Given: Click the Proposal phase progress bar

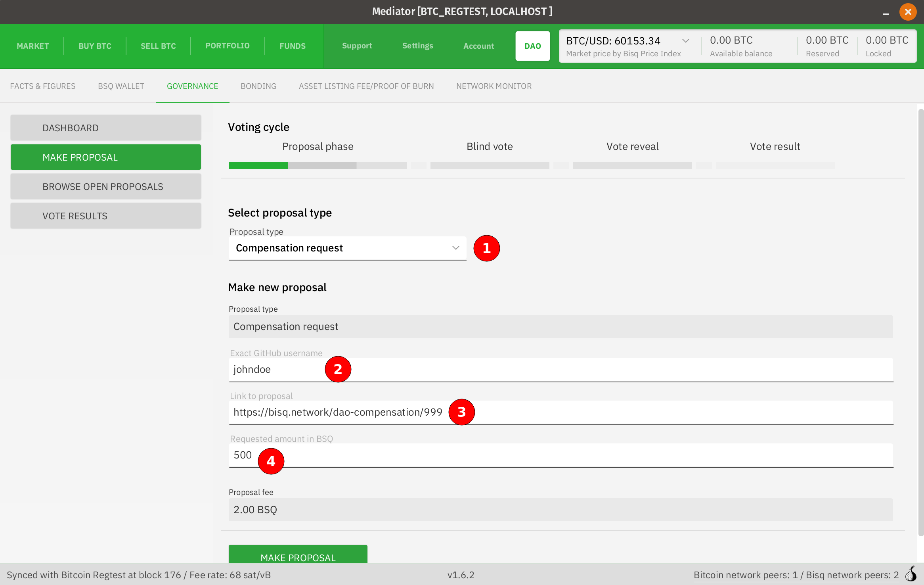Looking at the screenshot, I should (x=317, y=165).
